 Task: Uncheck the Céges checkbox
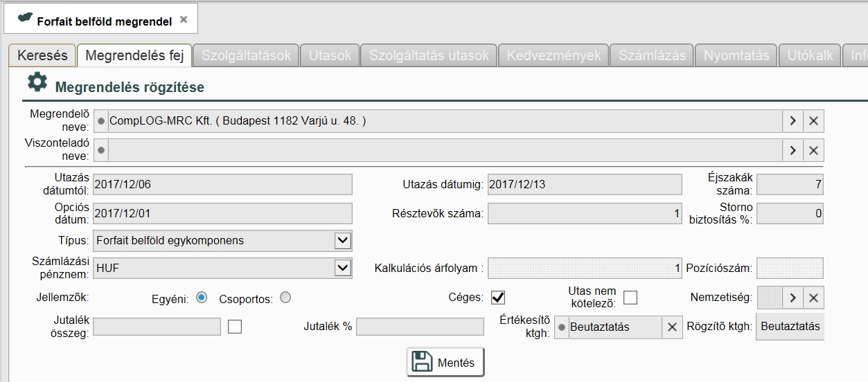click(x=498, y=298)
